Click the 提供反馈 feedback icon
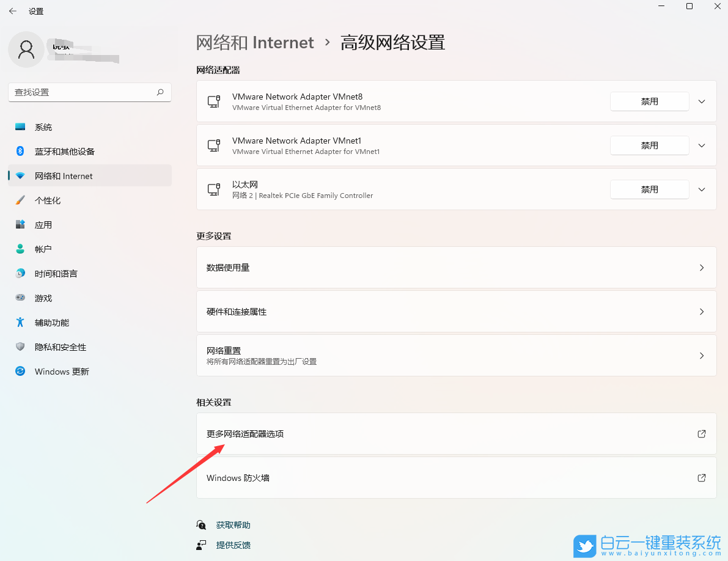 pos(201,544)
